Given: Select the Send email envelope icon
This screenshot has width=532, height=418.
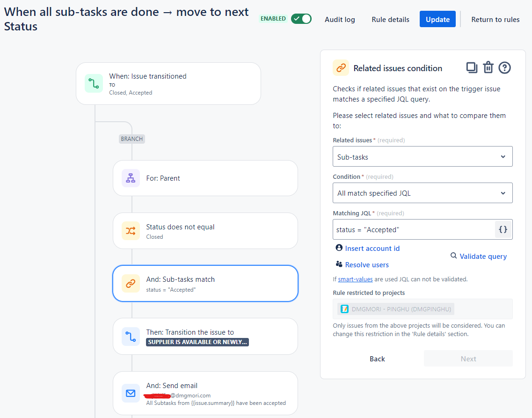Looking at the screenshot, I should [x=131, y=393].
